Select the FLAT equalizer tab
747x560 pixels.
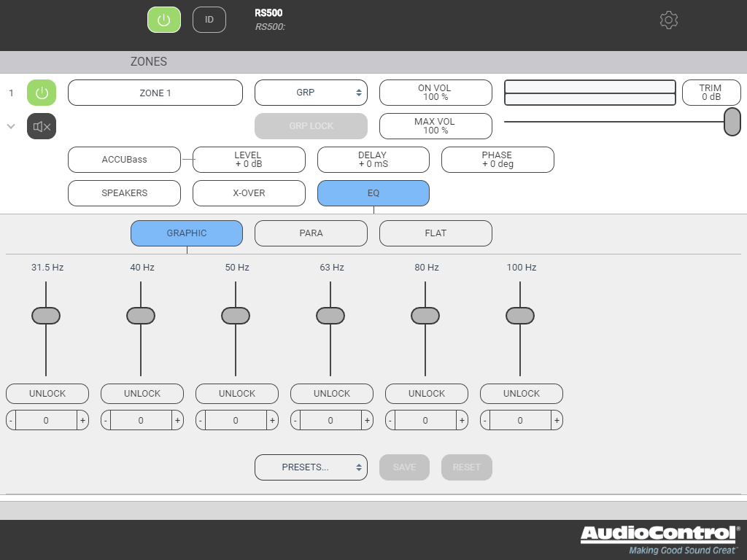click(x=436, y=233)
